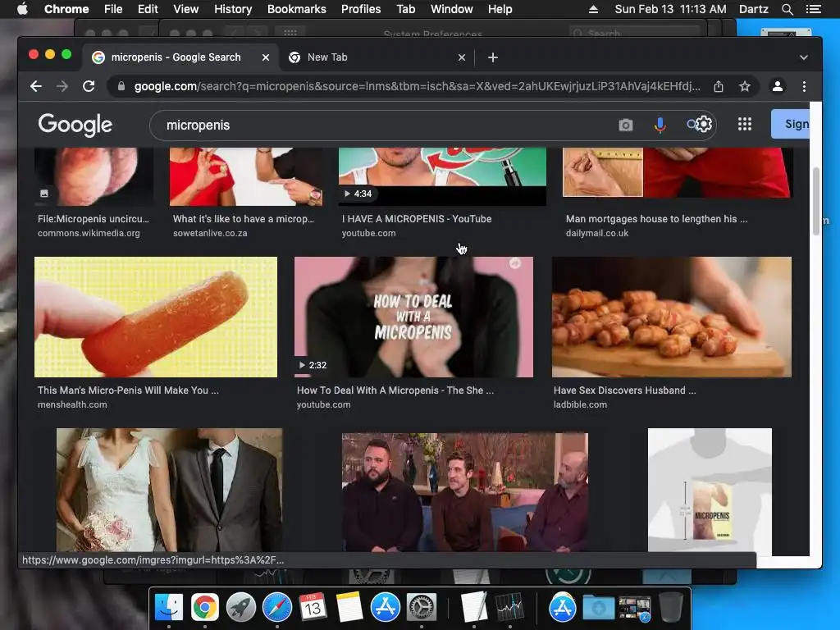Viewport: 840px width, 630px height.
Task: Bookmark this page with the star icon
Action: [745, 86]
